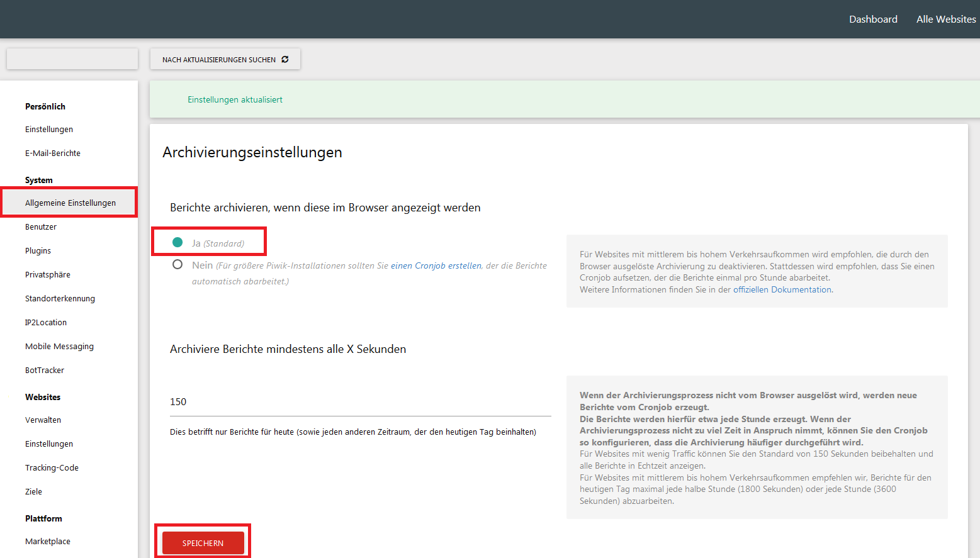The width and height of the screenshot is (980, 558).
Task: Open Einstellungen under Persönlich
Action: click(49, 129)
